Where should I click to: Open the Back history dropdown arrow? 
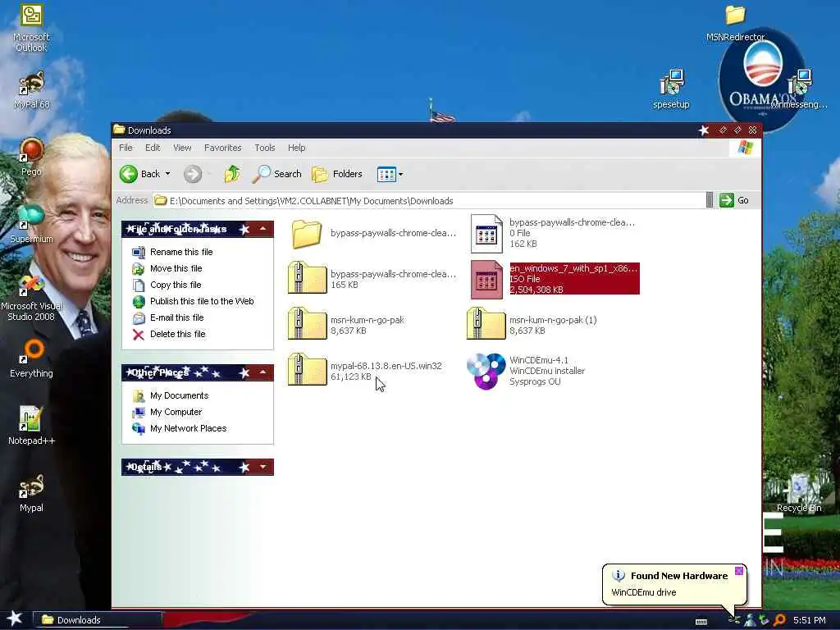click(x=167, y=174)
